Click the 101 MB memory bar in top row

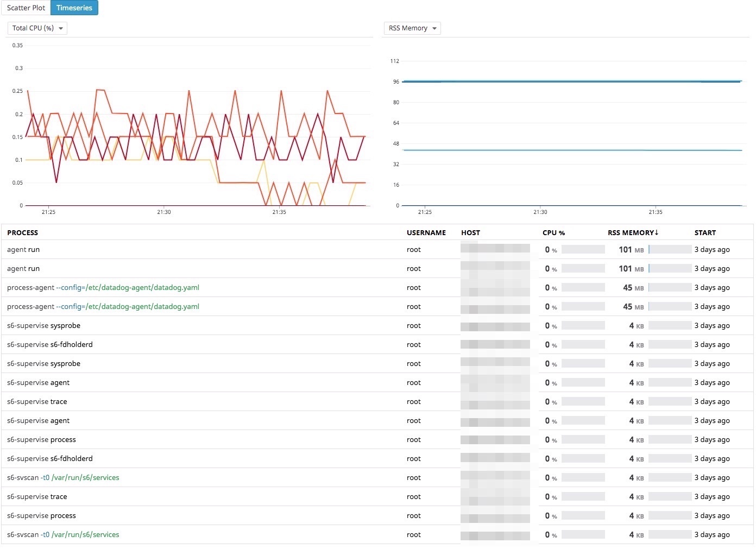670,250
